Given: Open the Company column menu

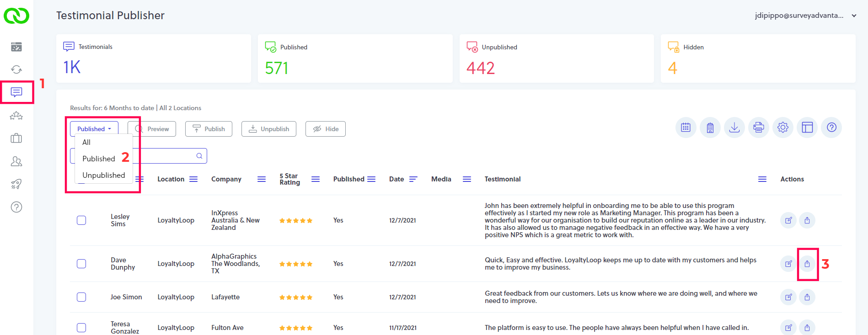Looking at the screenshot, I should 262,179.
